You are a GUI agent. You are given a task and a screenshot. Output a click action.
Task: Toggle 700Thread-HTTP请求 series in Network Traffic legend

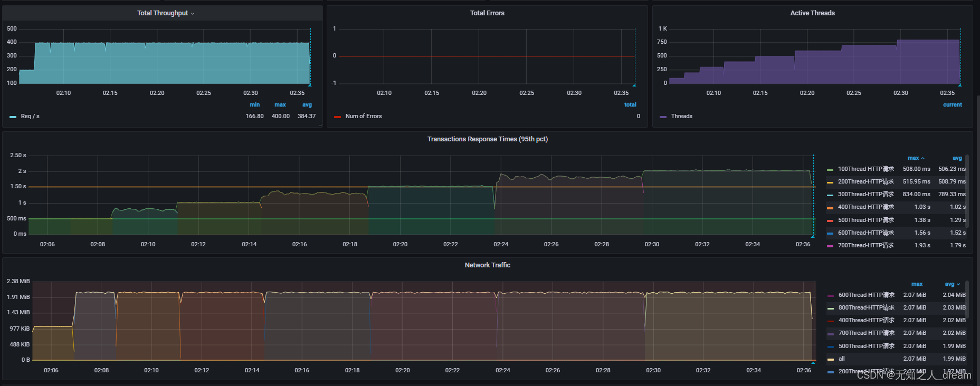[x=866, y=333]
